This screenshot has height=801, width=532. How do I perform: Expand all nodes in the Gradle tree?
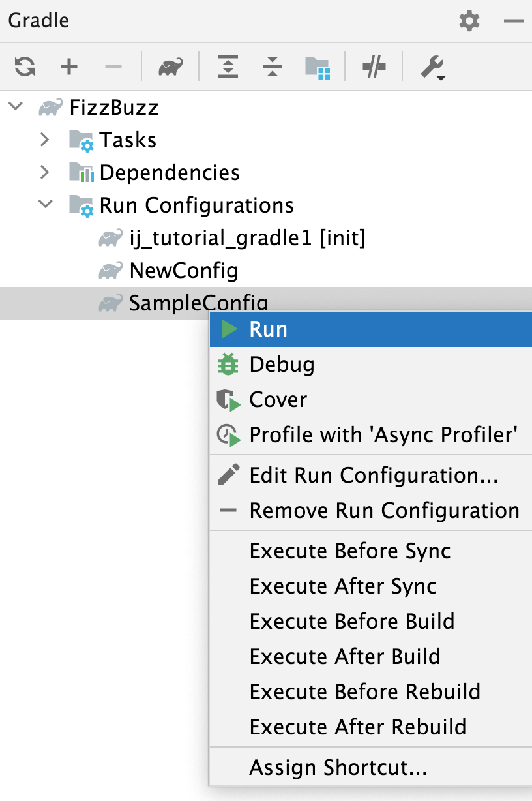pyautogui.click(x=228, y=67)
